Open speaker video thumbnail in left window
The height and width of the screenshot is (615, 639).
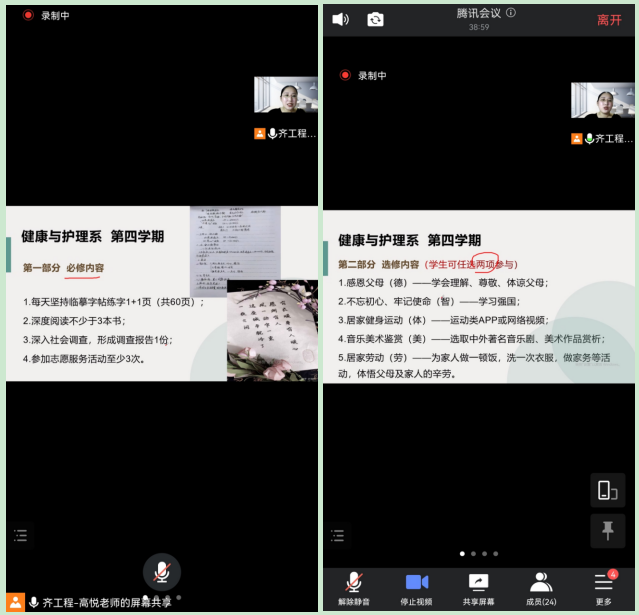coord(285,95)
